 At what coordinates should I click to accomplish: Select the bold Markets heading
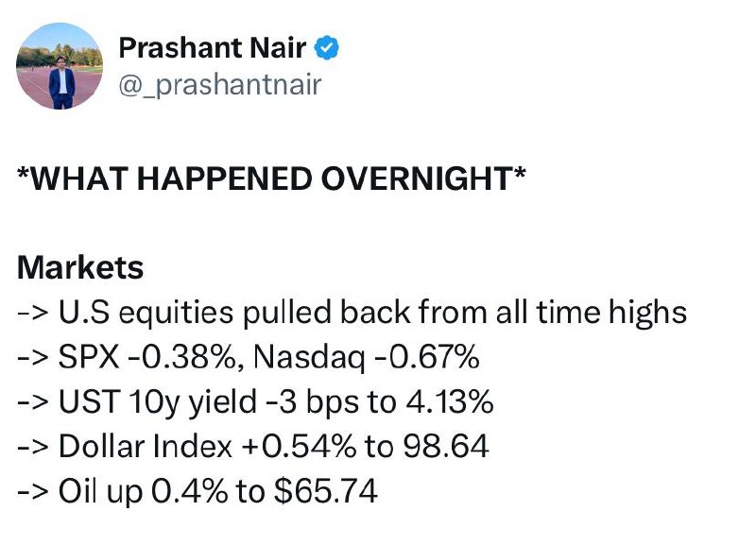80,268
